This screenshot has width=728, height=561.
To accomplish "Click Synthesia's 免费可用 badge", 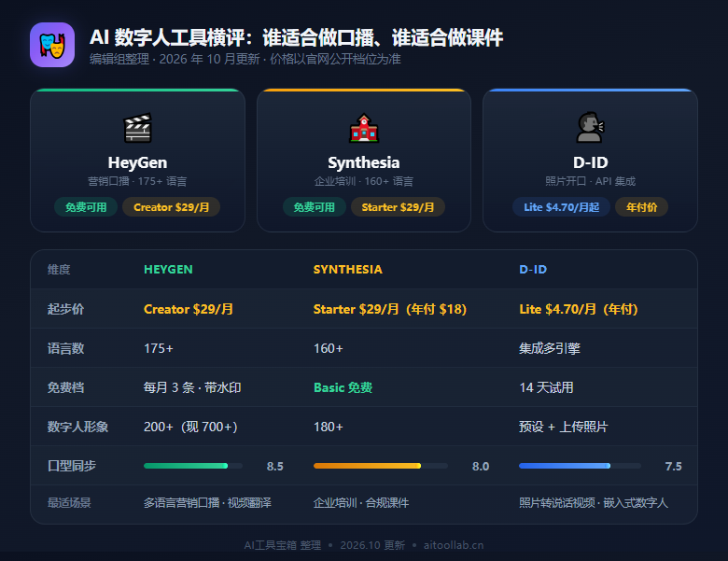I will click(315, 207).
